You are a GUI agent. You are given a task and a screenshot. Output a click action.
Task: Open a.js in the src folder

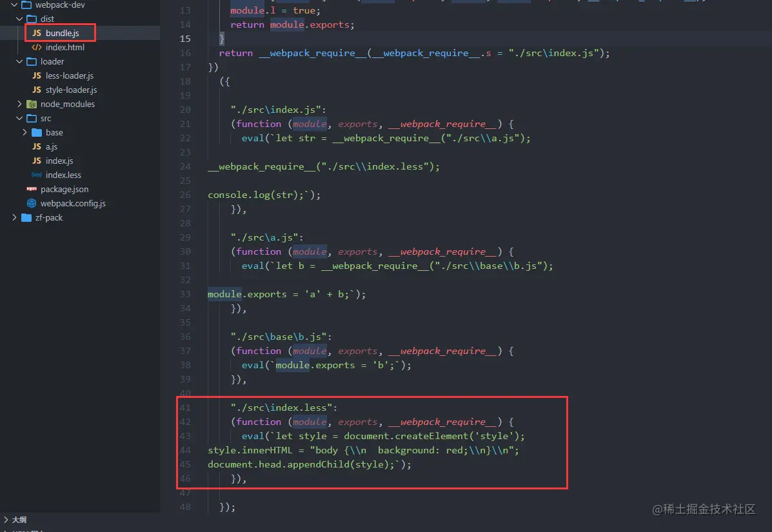(51, 146)
